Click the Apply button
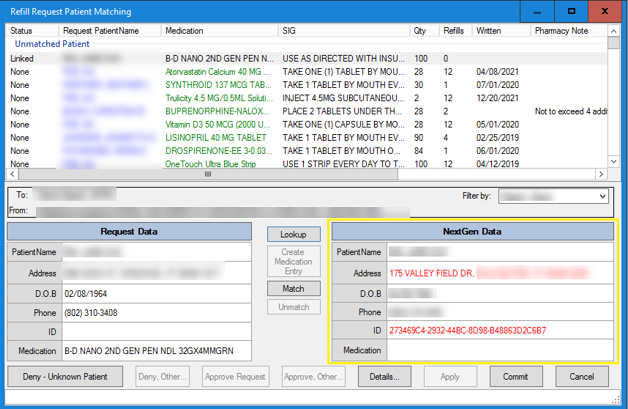The height and width of the screenshot is (409, 628). tap(450, 377)
